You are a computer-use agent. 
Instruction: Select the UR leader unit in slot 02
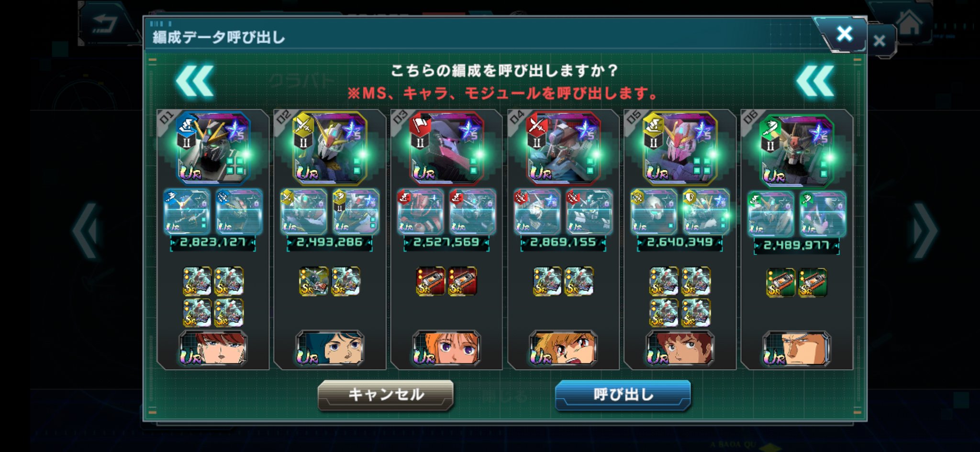(x=330, y=148)
